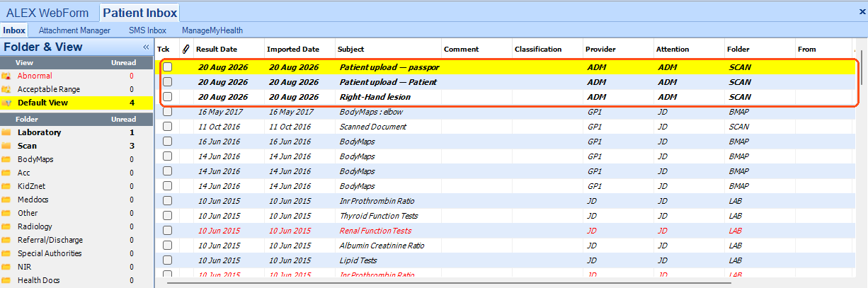Tick checkbox for 'Patient upload — Patient' row
Viewport: 868px width, 288px height.
coord(168,82)
